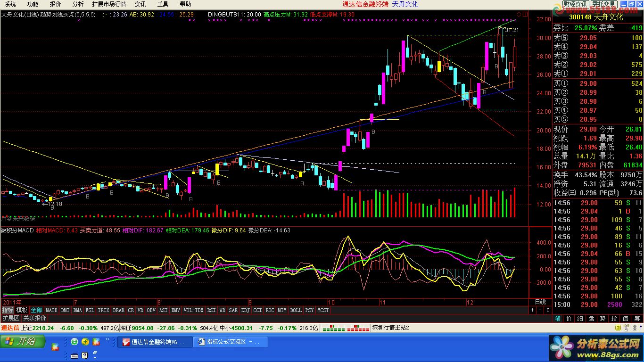The image size is (644, 362).
Task: Select the PSY indicator tab
Action: click(x=309, y=310)
